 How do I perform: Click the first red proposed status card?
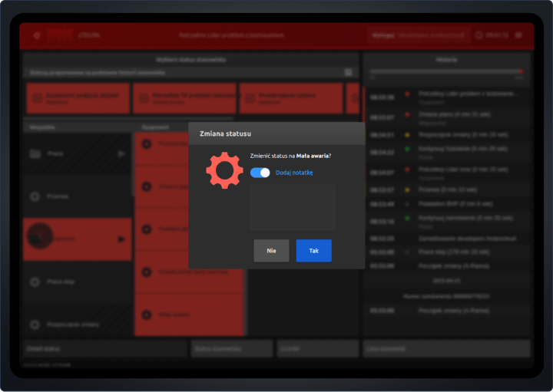point(77,98)
